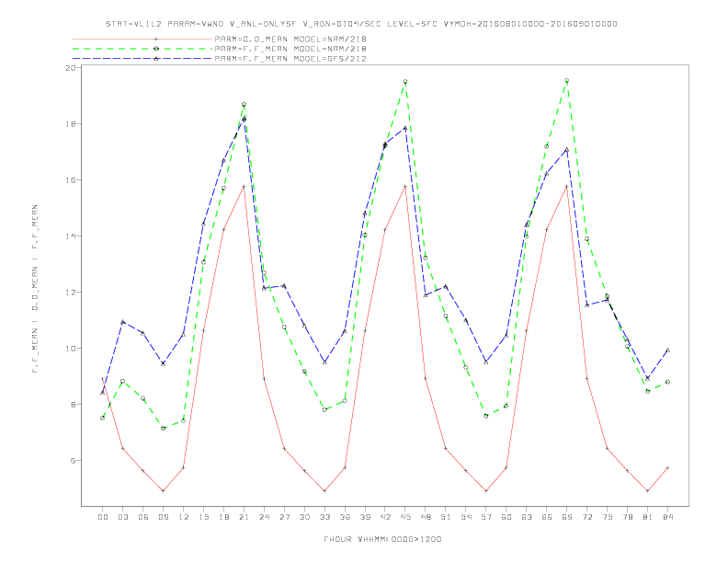Click x-axis forecast hour tick 45
Image resolution: width=728 pixels, height=563 pixels.
coord(405,517)
